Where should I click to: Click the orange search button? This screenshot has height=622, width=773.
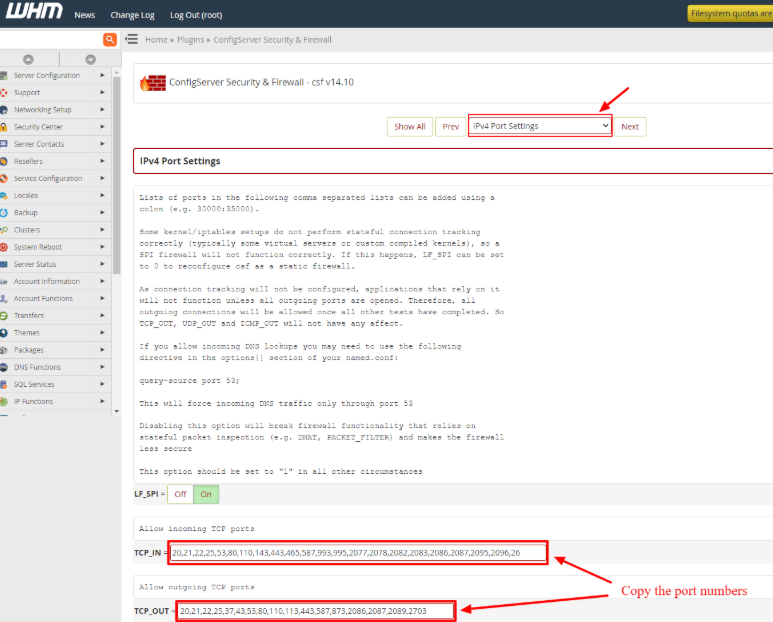coord(110,39)
